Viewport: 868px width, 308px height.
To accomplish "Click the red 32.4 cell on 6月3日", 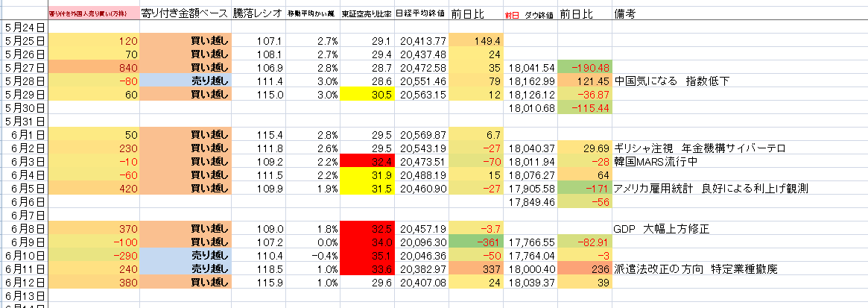I will (367, 160).
